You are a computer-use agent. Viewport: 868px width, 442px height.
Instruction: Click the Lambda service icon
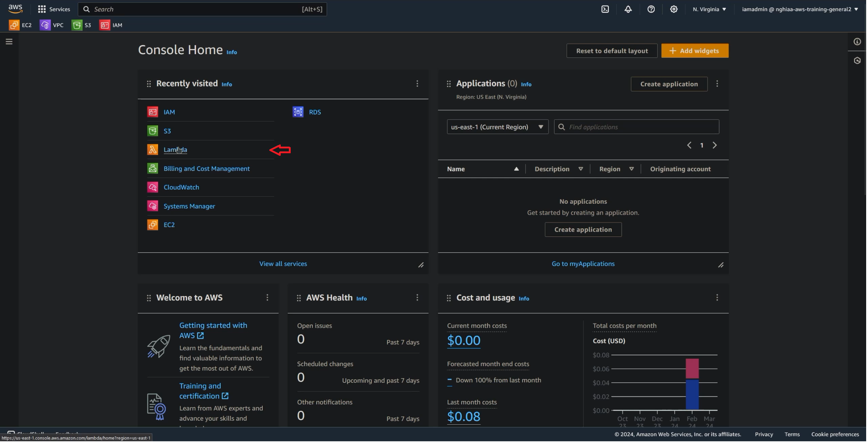tap(153, 150)
